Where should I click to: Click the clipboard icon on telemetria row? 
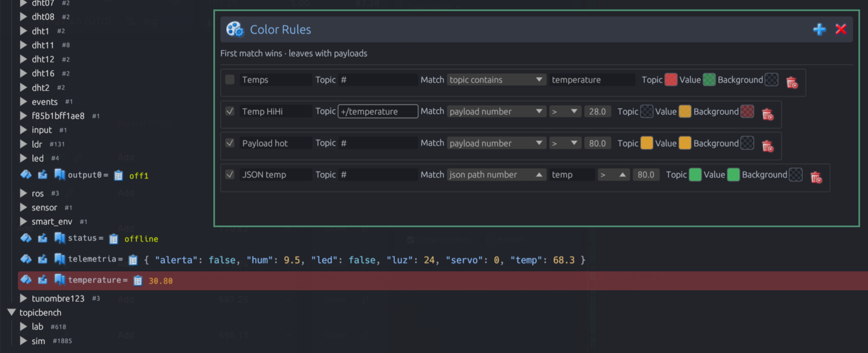click(133, 260)
